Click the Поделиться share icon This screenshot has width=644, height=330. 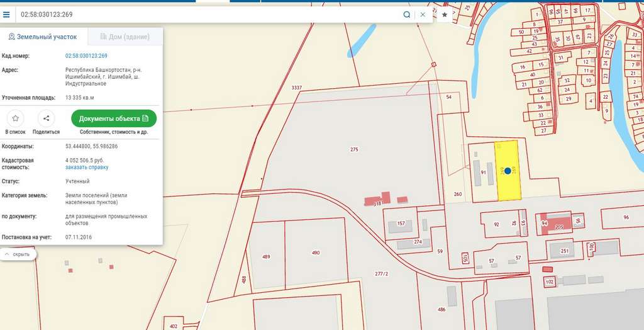46,118
